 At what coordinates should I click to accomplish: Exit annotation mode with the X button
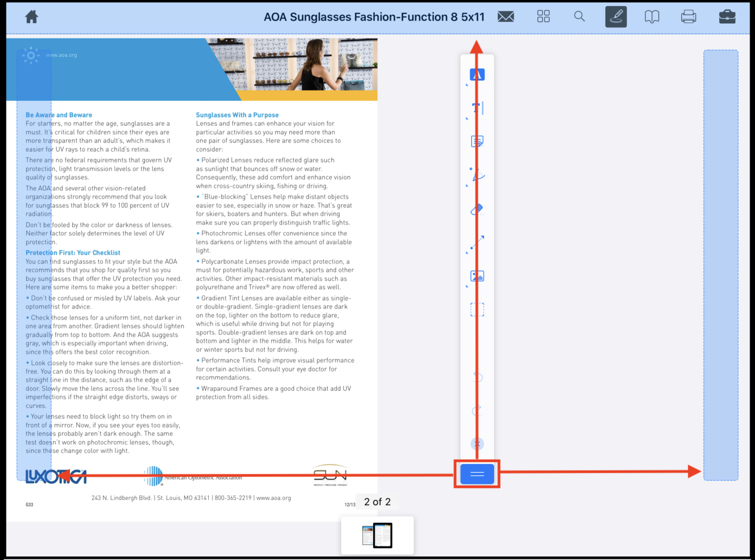pos(477,443)
